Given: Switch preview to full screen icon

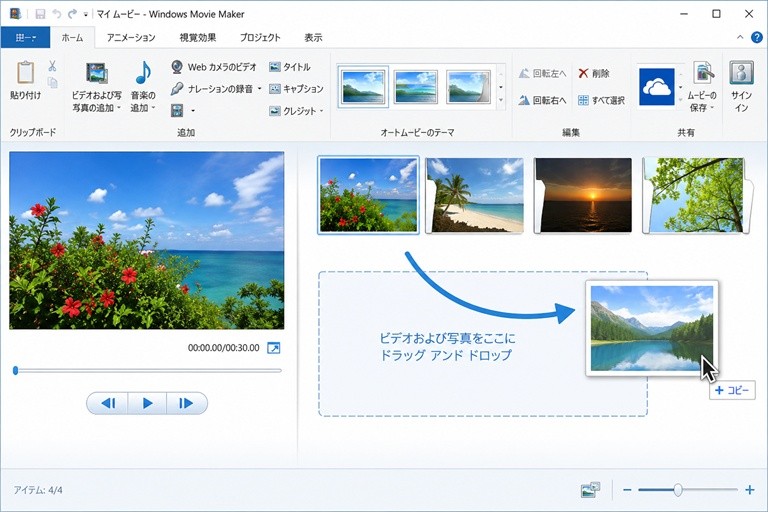Looking at the screenshot, I should (x=273, y=348).
